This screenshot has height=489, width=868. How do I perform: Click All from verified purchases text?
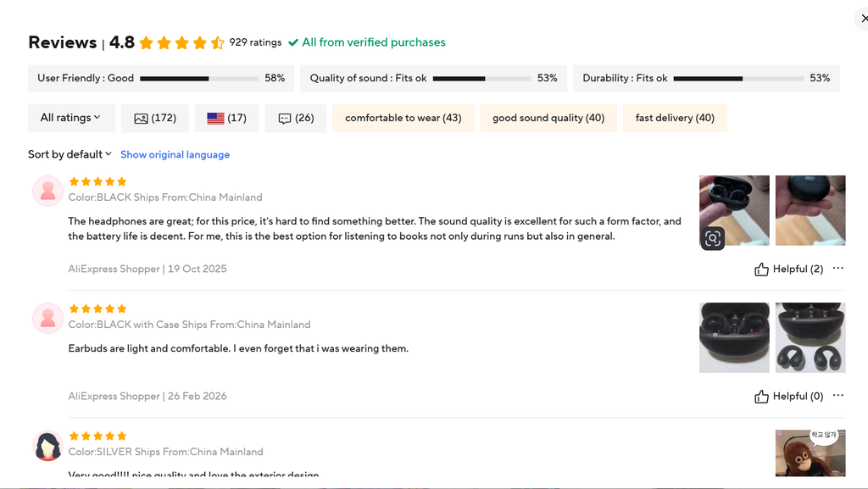pyautogui.click(x=374, y=42)
